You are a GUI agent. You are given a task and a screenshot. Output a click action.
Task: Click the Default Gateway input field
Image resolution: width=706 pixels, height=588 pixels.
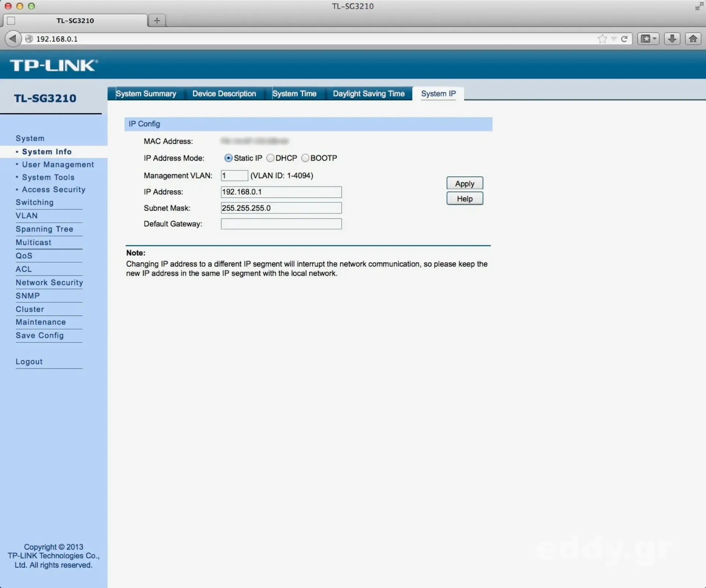[x=281, y=224]
